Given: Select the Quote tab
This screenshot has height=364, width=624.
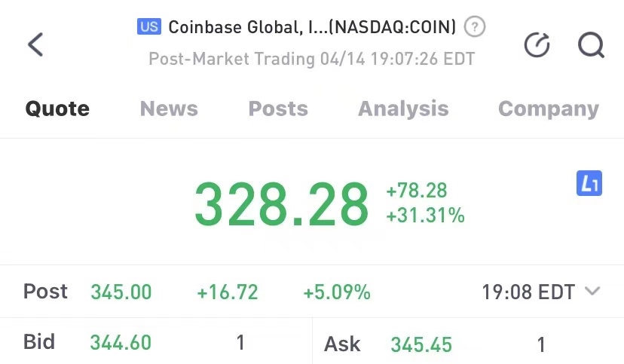Looking at the screenshot, I should (57, 109).
